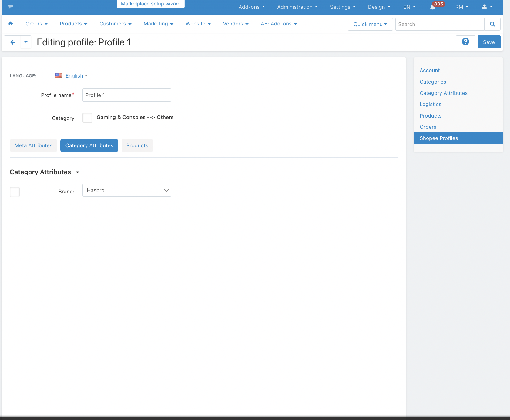Screen dimensions: 510x420
Task: Click the US flag language icon
Action: click(59, 75)
